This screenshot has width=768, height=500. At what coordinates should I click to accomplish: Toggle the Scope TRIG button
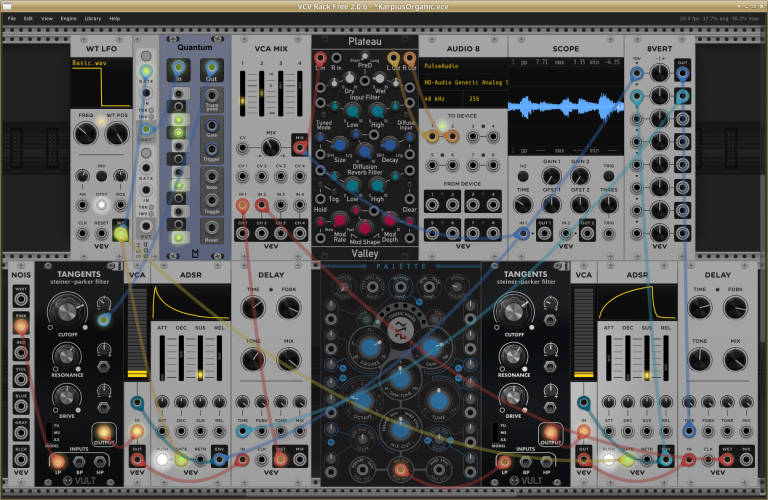[609, 175]
